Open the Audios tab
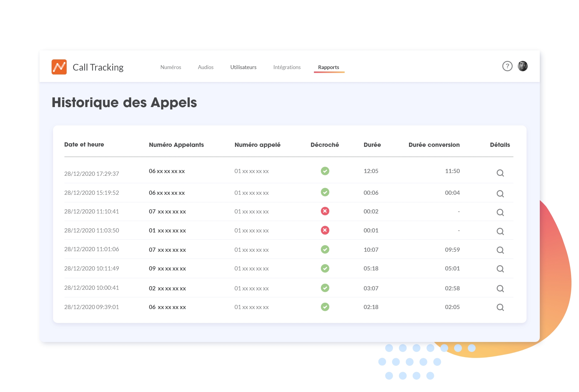 click(206, 67)
